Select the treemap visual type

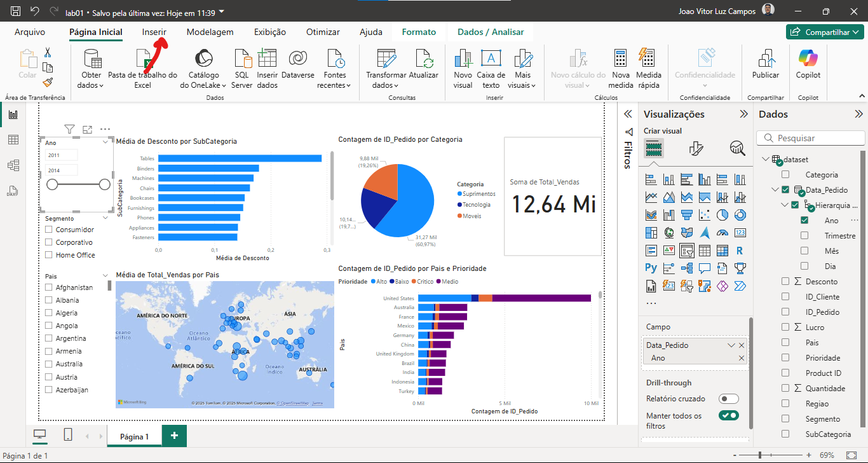click(x=651, y=233)
